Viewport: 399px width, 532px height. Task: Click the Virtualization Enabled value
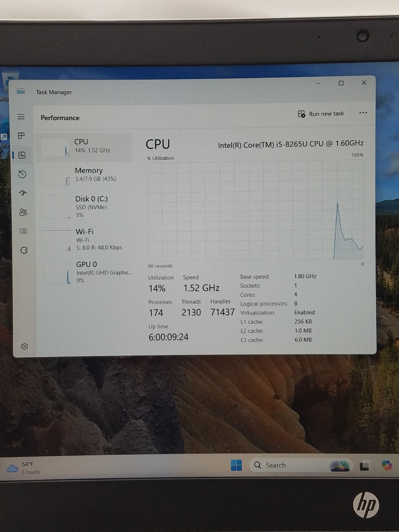click(305, 313)
